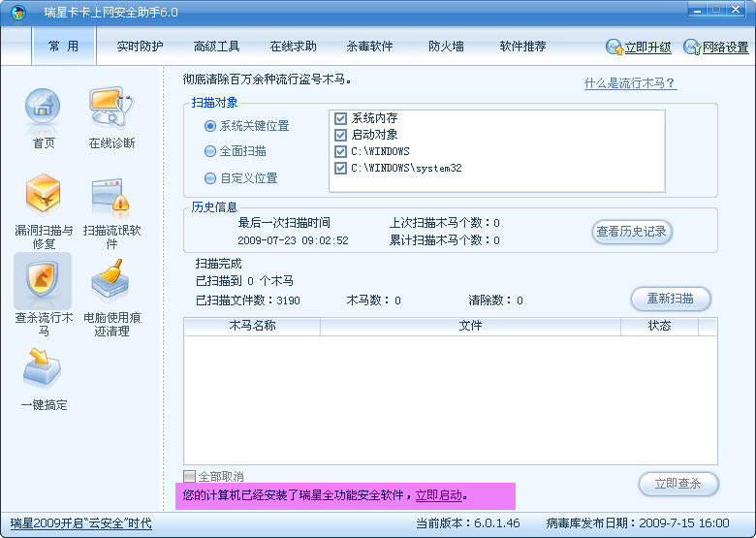Click 当前版本：6.0.1.46 in status bar
The image size is (756, 538).
(x=468, y=523)
